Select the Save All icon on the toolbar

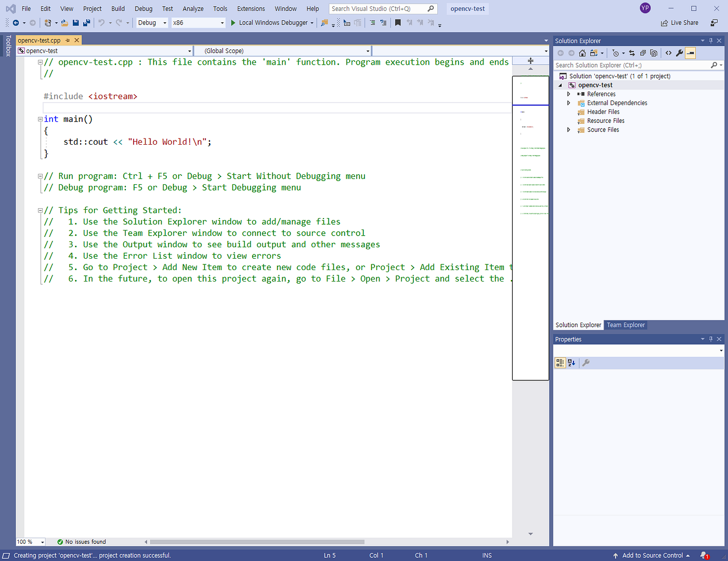click(86, 22)
